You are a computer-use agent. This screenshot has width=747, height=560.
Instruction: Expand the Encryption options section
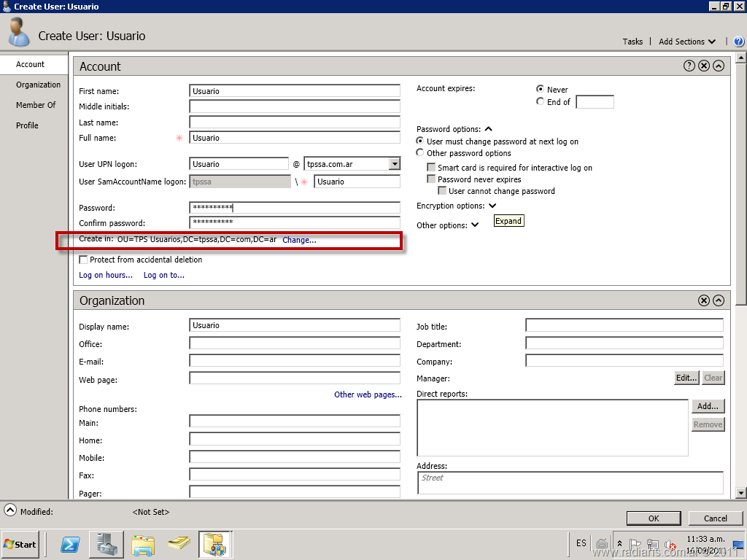492,206
